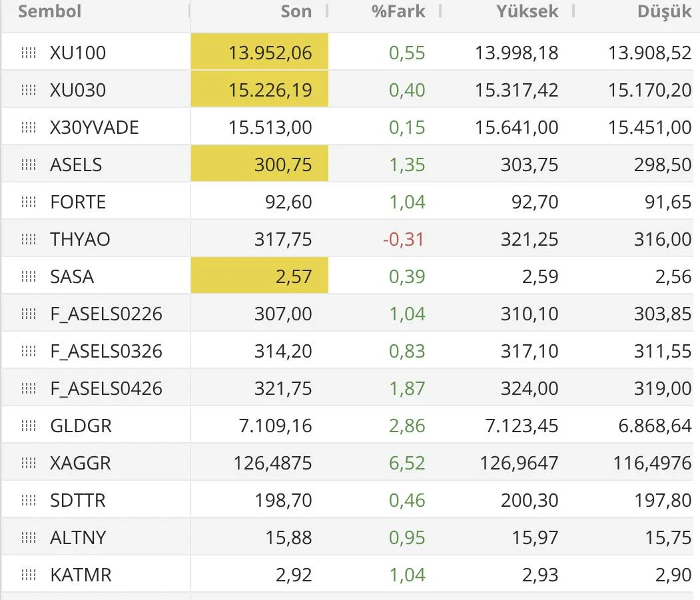
Task: Sort by the %Fark column header
Action: point(398,11)
